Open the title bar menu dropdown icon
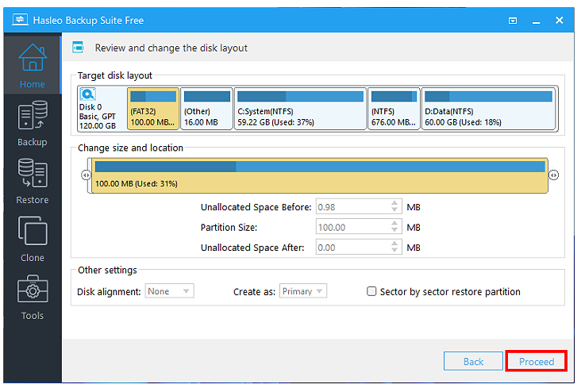 [513, 21]
